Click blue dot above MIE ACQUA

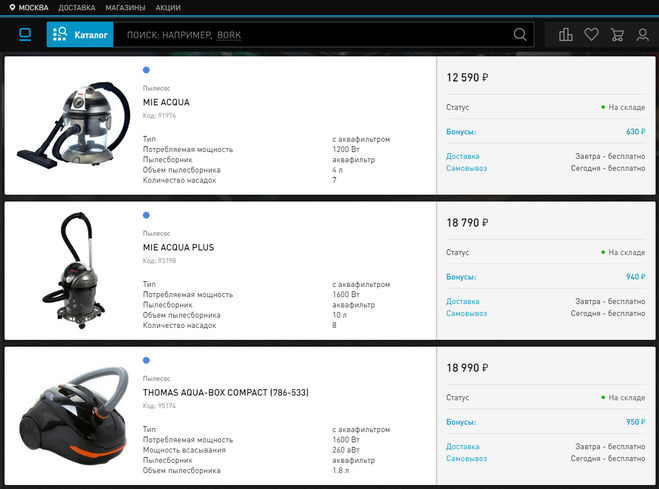pyautogui.click(x=146, y=70)
